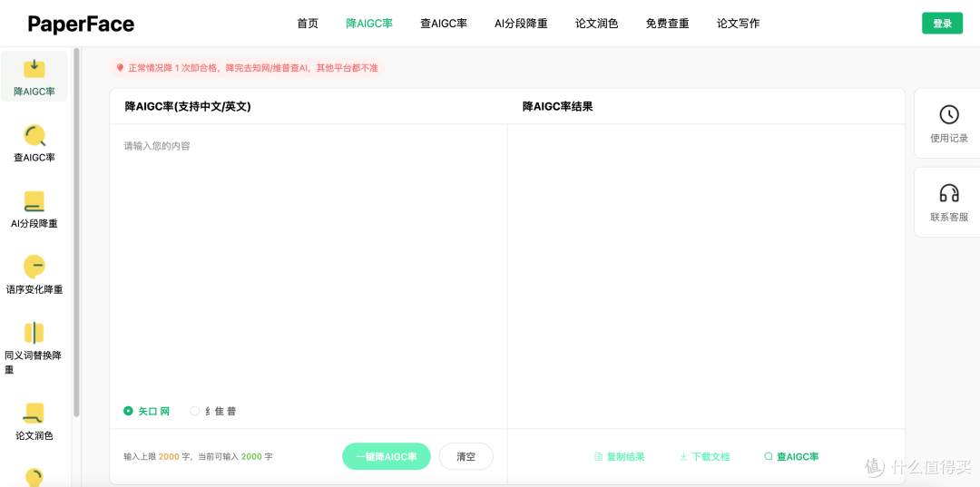
Task: Click the green 登录 button
Action: 943,23
